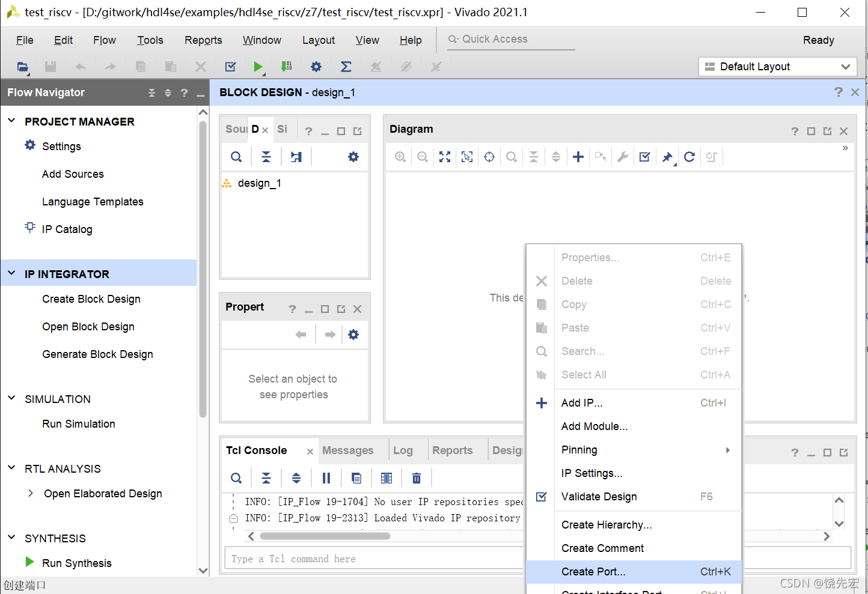868x594 pixels.
Task: Open the Flow menu
Action: click(x=105, y=40)
